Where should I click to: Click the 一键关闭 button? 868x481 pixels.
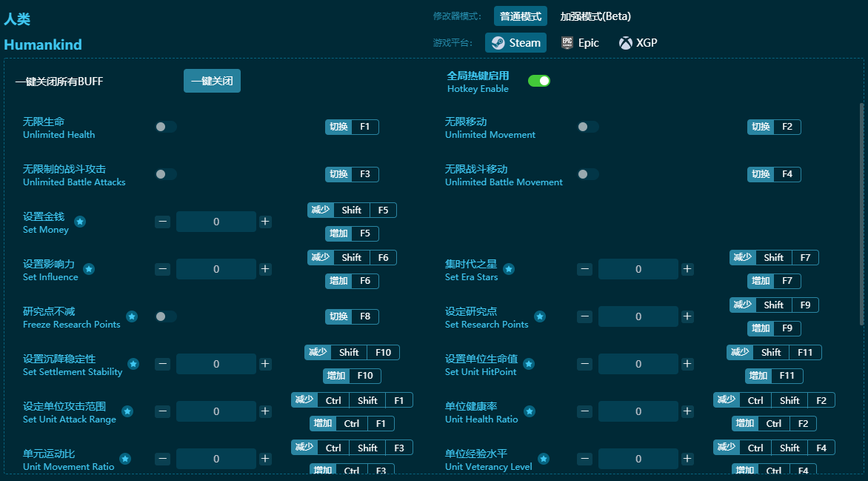(212, 81)
